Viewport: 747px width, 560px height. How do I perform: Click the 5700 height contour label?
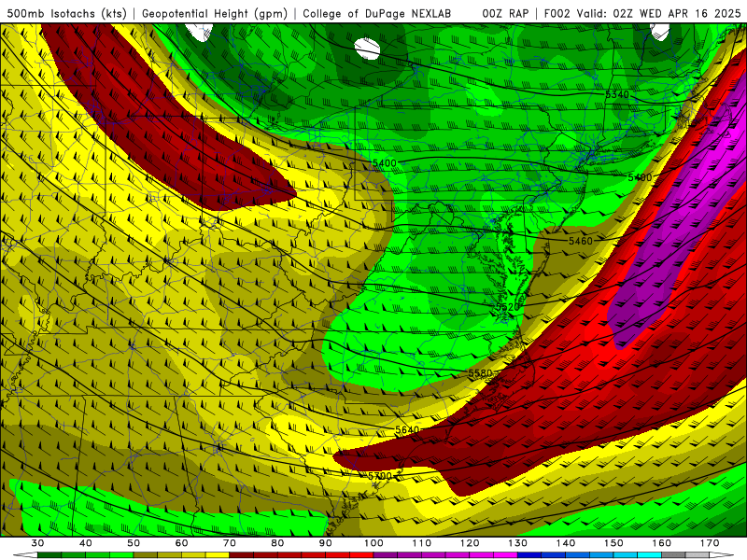(380, 476)
